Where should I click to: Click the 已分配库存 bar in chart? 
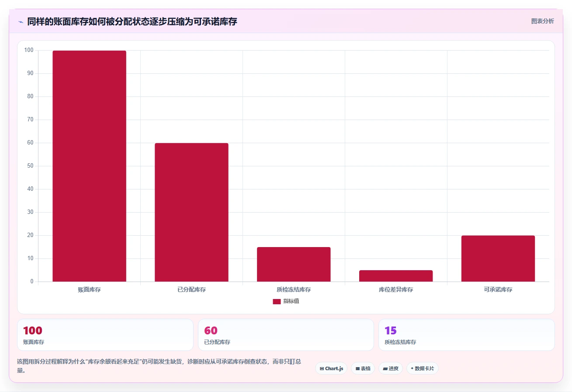click(191, 213)
